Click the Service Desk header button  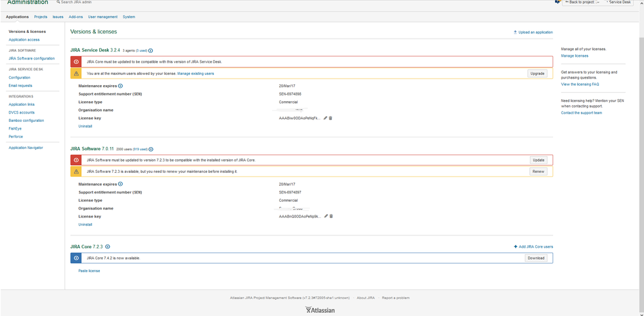pos(620,2)
